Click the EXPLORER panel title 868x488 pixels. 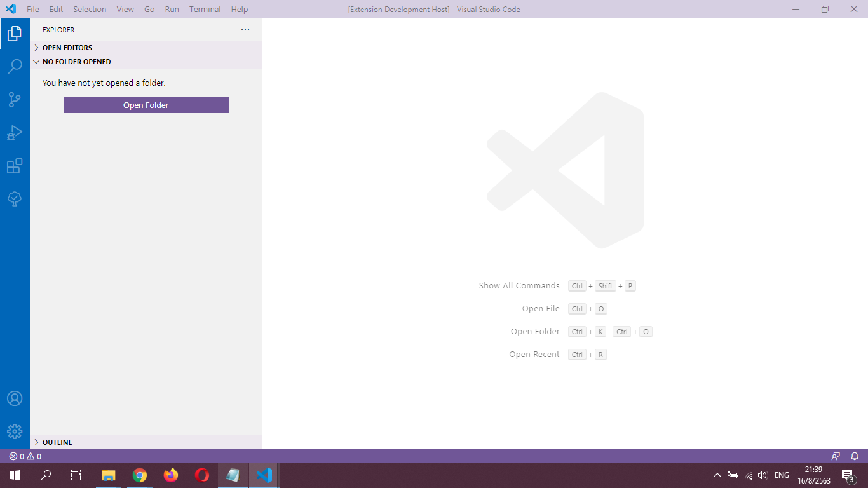58,30
